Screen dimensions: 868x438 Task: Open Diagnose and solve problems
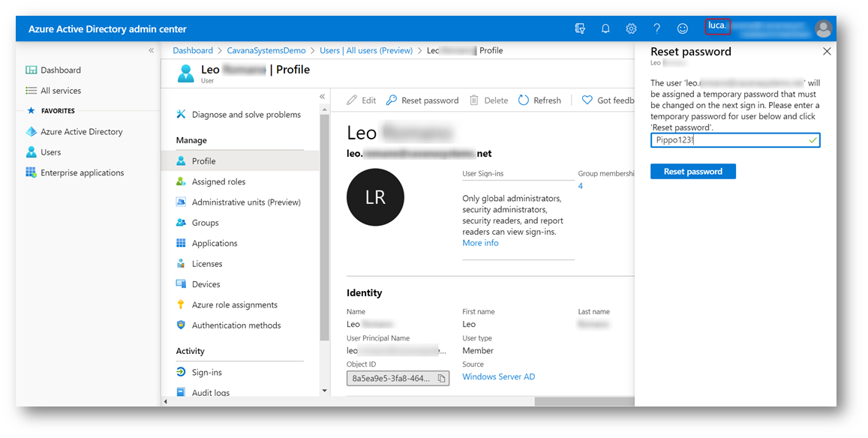(239, 114)
